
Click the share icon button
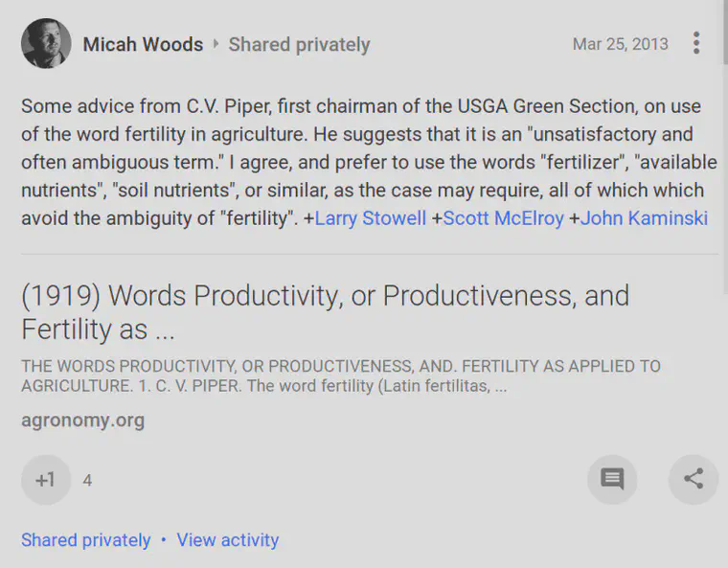pyautogui.click(x=694, y=479)
